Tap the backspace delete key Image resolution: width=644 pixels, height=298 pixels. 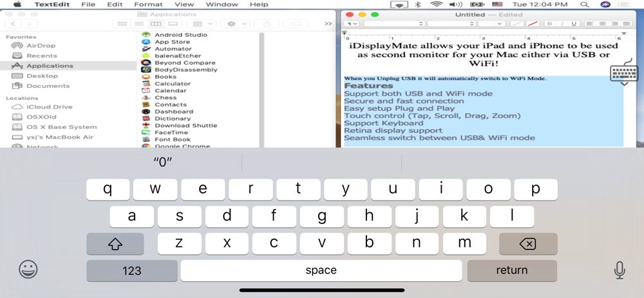pyautogui.click(x=528, y=244)
